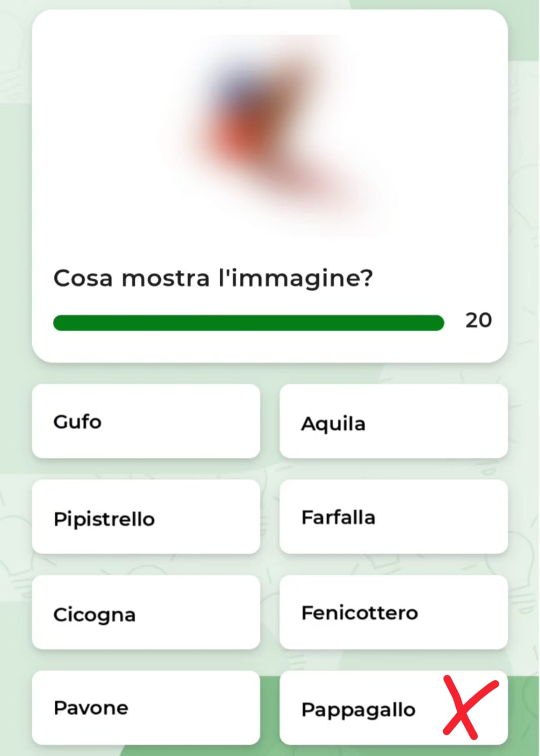Choose the option meaning eagle

click(393, 421)
